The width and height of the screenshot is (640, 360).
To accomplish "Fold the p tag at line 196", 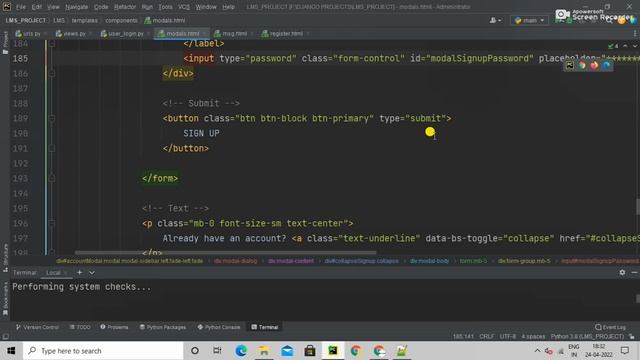I will (52, 223).
